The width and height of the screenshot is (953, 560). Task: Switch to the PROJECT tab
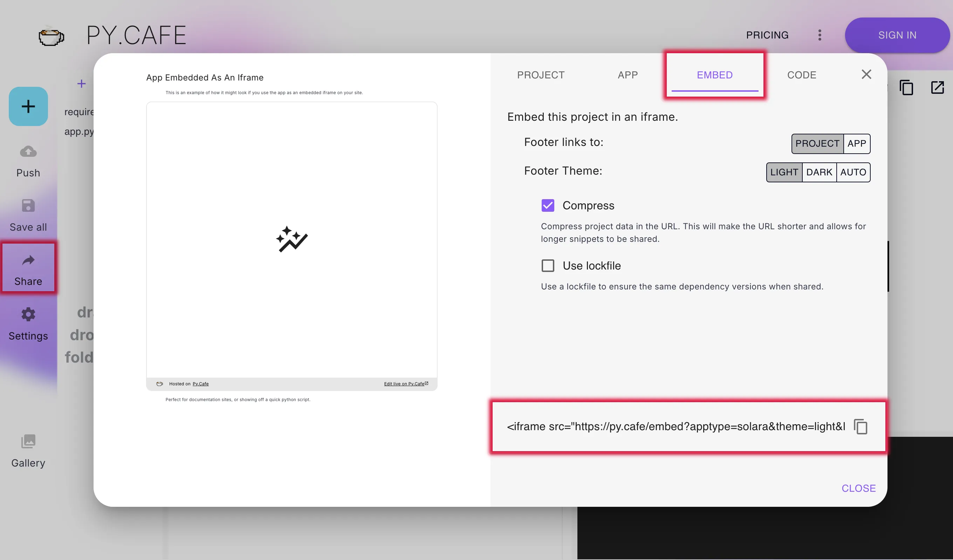[x=541, y=74]
